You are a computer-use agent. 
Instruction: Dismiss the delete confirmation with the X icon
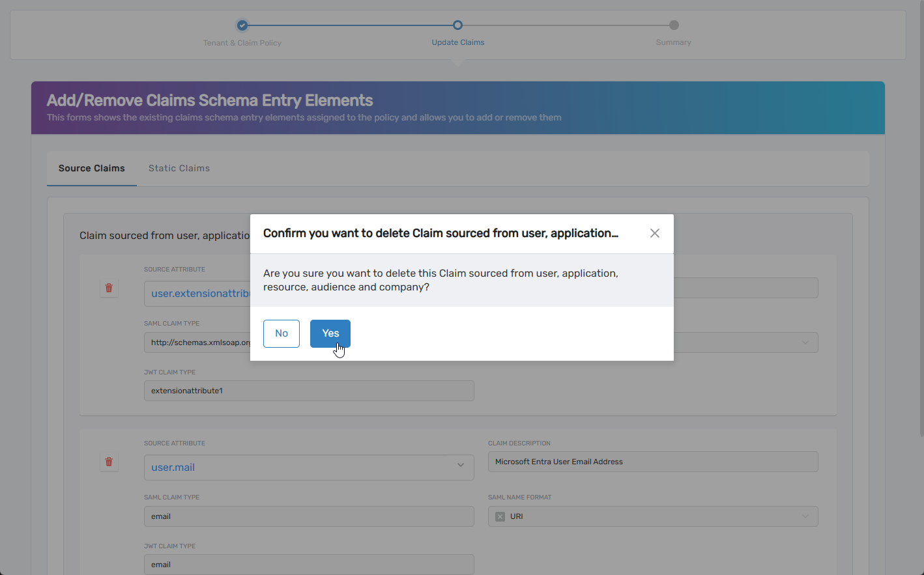pyautogui.click(x=654, y=232)
